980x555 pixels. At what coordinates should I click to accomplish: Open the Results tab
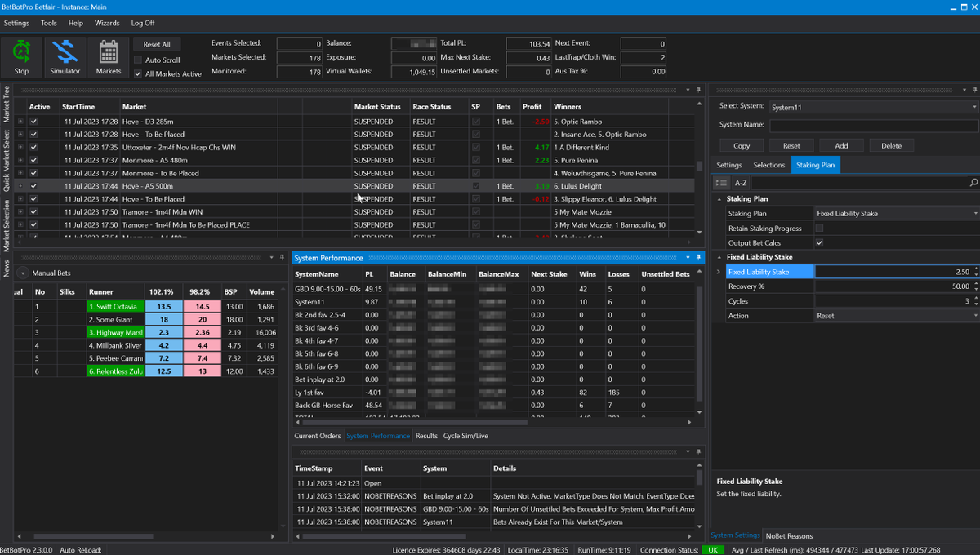[x=426, y=436]
